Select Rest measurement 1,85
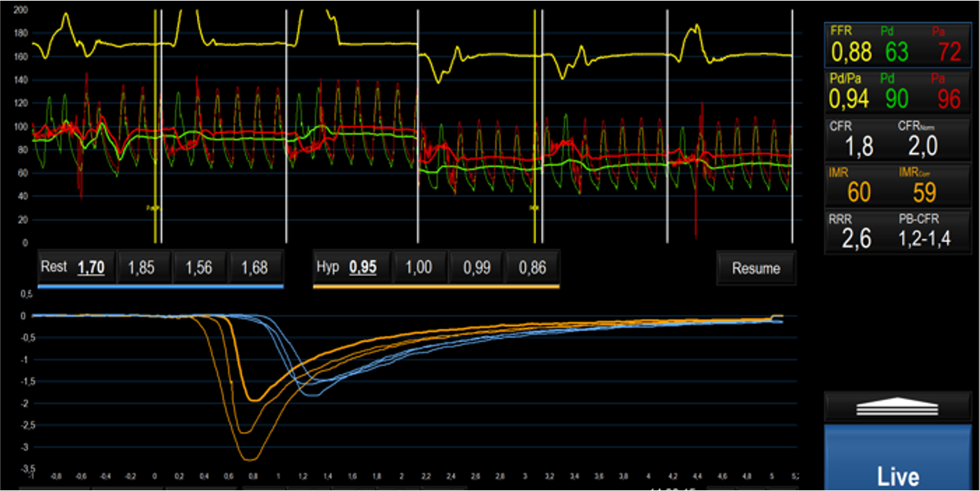Screen dimensions: 980x491 (x=141, y=268)
